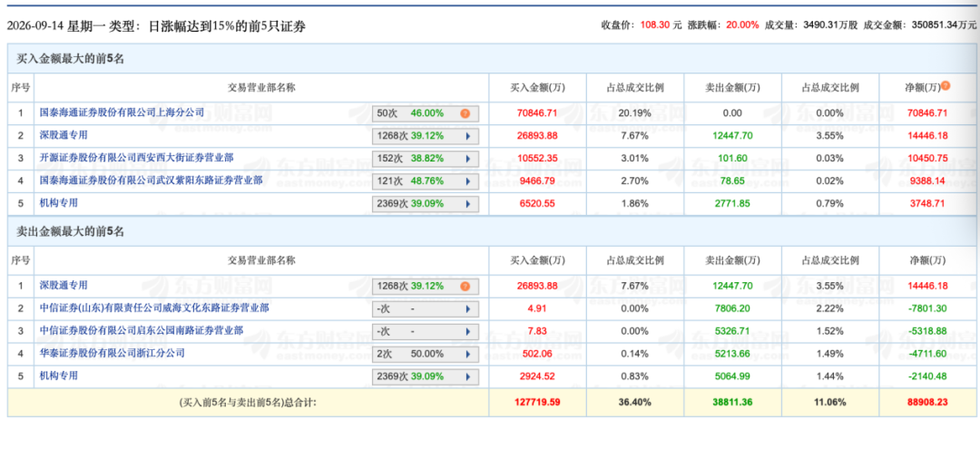This screenshot has width=980, height=449.
Task: Click the total buy amount 127719.59
Action: click(537, 402)
